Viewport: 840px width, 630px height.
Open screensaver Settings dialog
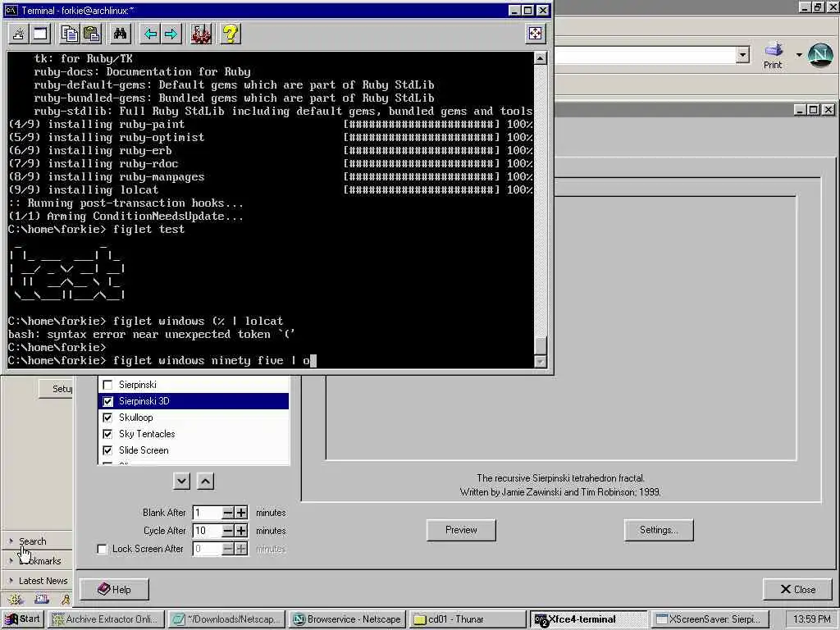659,530
